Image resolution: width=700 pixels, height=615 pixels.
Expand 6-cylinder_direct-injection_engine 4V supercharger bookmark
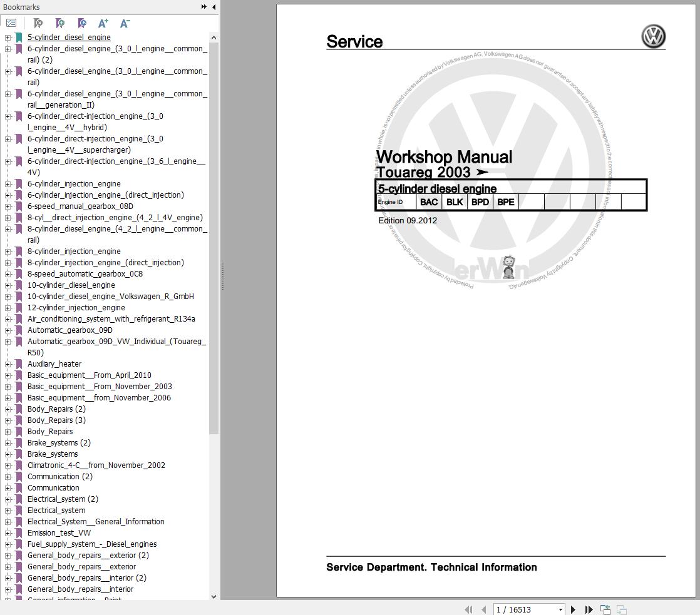[8, 139]
